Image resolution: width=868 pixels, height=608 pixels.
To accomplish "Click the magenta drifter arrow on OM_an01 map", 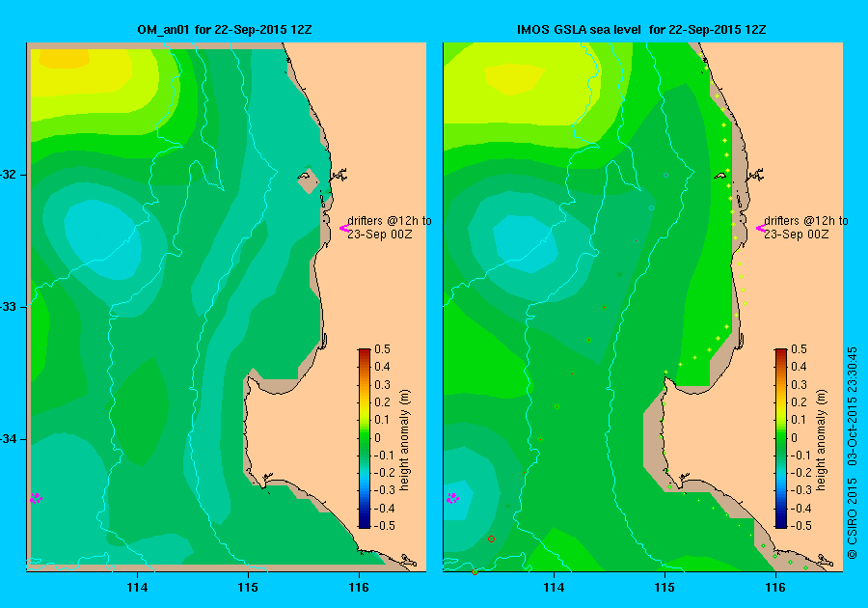I will (343, 228).
